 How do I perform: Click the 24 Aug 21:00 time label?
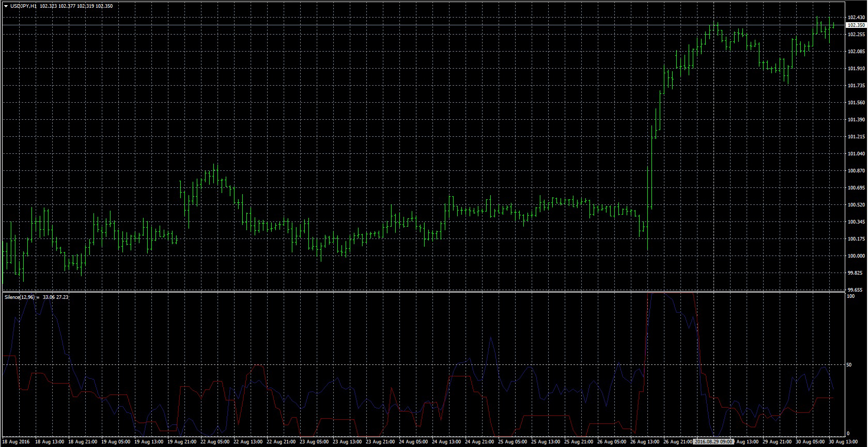coord(479,442)
